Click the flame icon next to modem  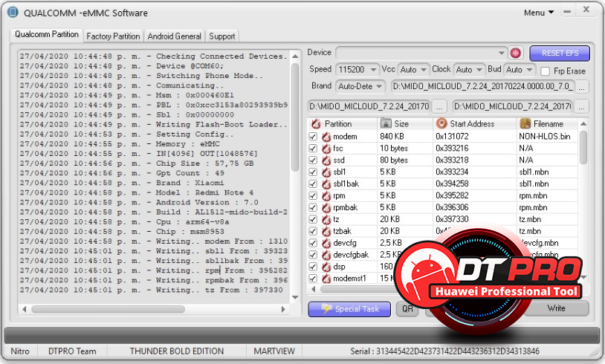click(x=326, y=137)
